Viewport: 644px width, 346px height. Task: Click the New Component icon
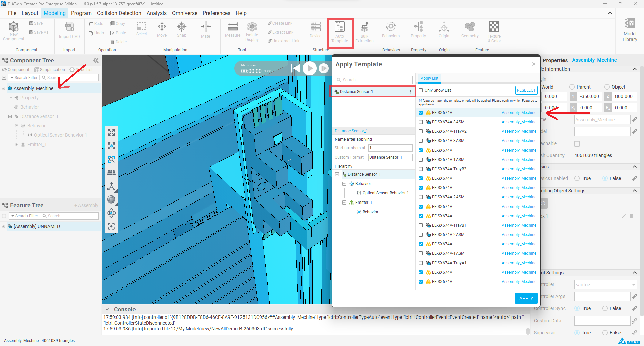point(14,31)
